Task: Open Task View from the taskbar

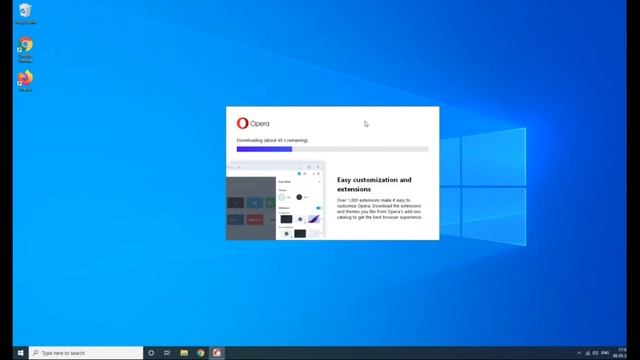Action: click(167, 353)
